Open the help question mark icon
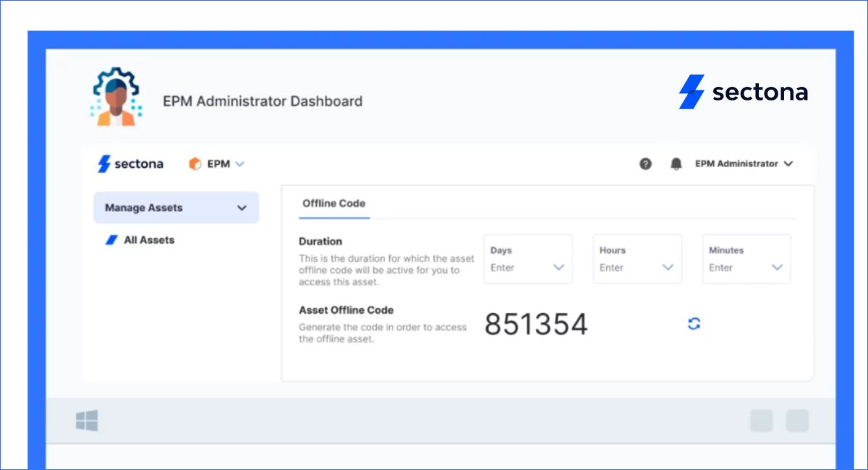 point(645,164)
